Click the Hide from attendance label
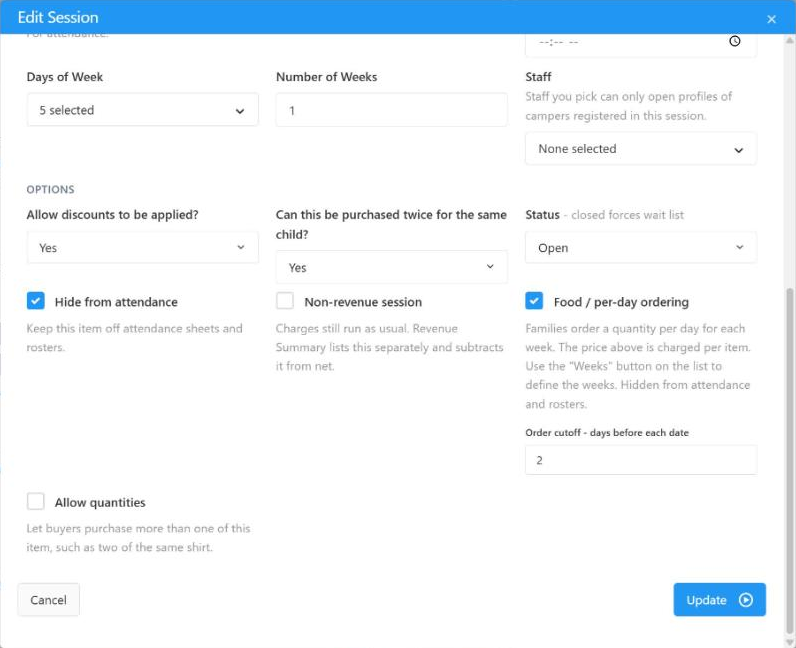The image size is (796, 648). 116,302
